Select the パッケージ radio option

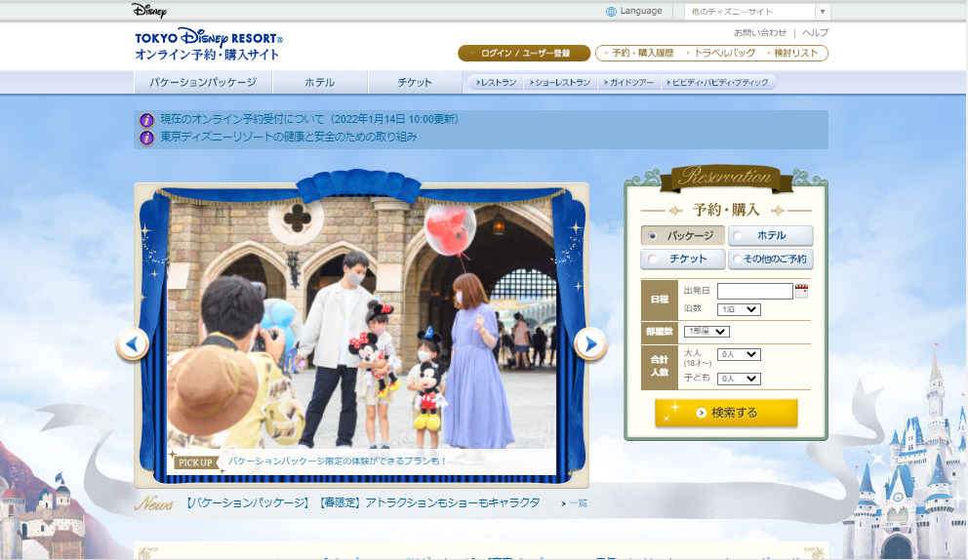682,235
